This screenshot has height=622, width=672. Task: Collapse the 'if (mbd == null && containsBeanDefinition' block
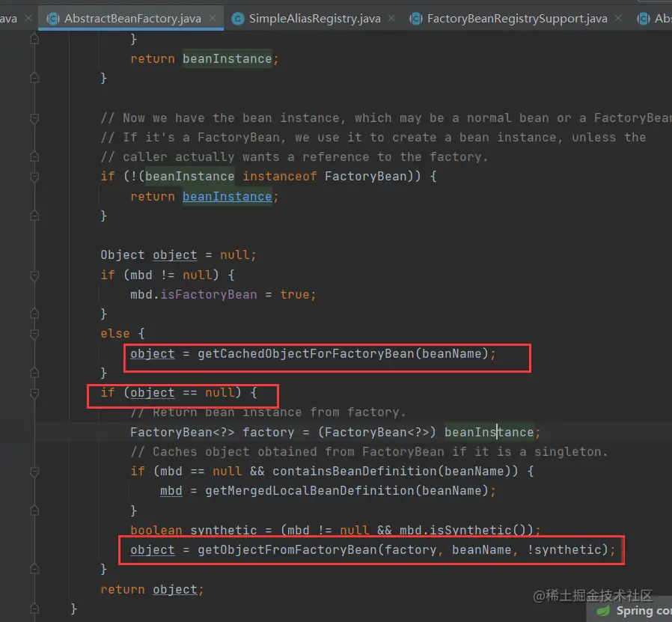[34, 472]
